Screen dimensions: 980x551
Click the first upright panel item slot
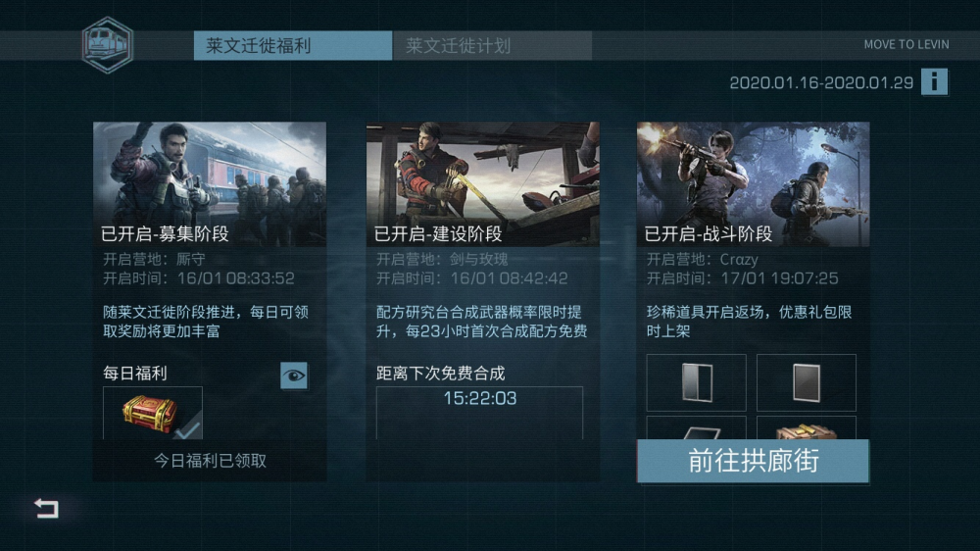tap(696, 382)
